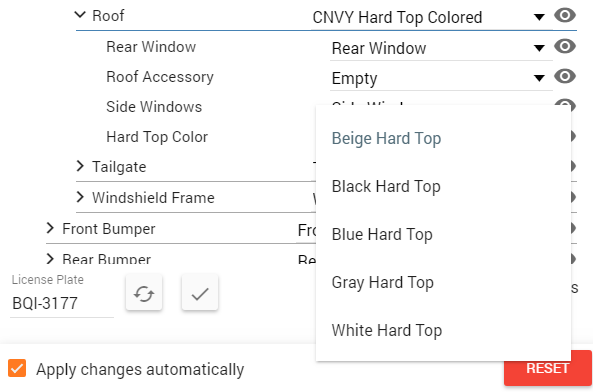Uncheck Apply changes automatically checkbox
This screenshot has width=593, height=392.
[17, 368]
